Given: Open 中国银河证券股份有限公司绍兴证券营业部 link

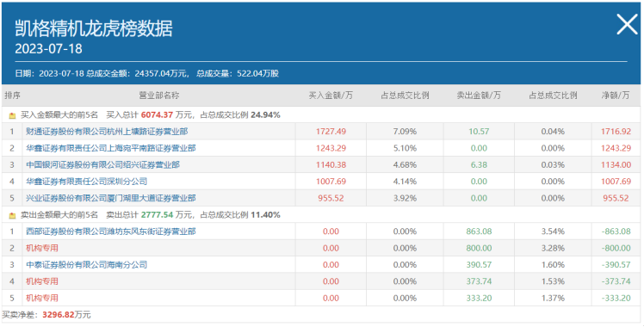Looking at the screenshot, I should click(102, 165).
